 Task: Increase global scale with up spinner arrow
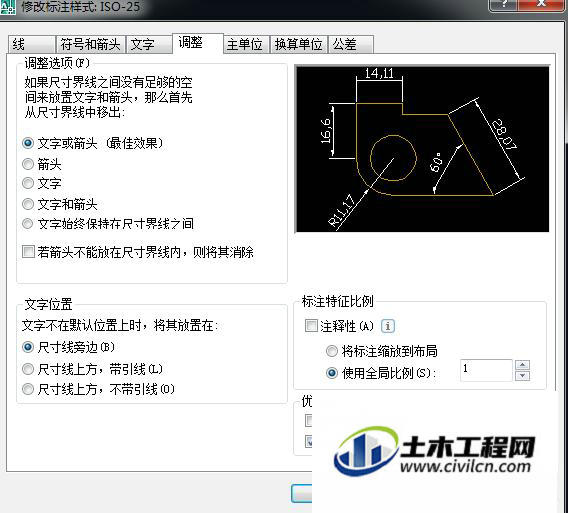point(522,364)
